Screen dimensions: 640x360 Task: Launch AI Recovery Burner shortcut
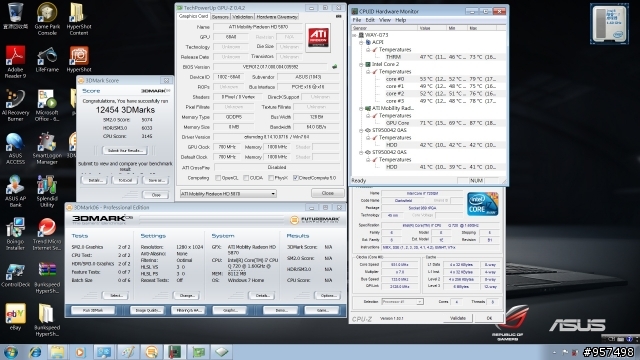[x=15, y=105]
